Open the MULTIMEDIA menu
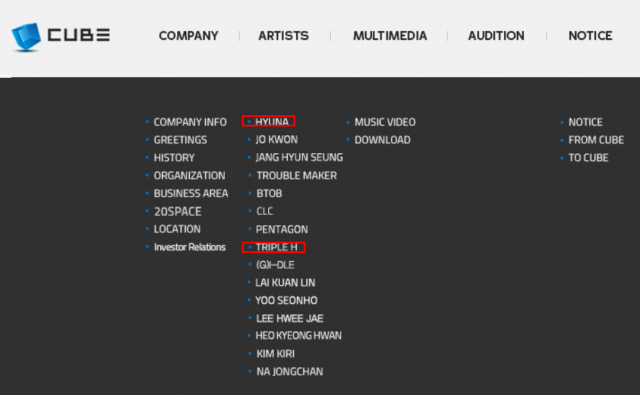640x395 pixels. coord(390,36)
